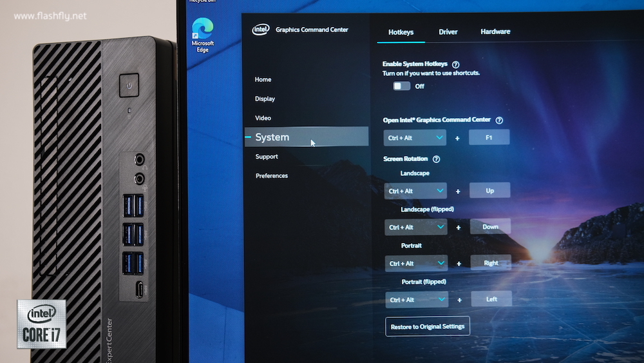Expand Ctrl + Alt dropdown for Landscape (flipped)
The image size is (644, 363).
[x=416, y=227]
